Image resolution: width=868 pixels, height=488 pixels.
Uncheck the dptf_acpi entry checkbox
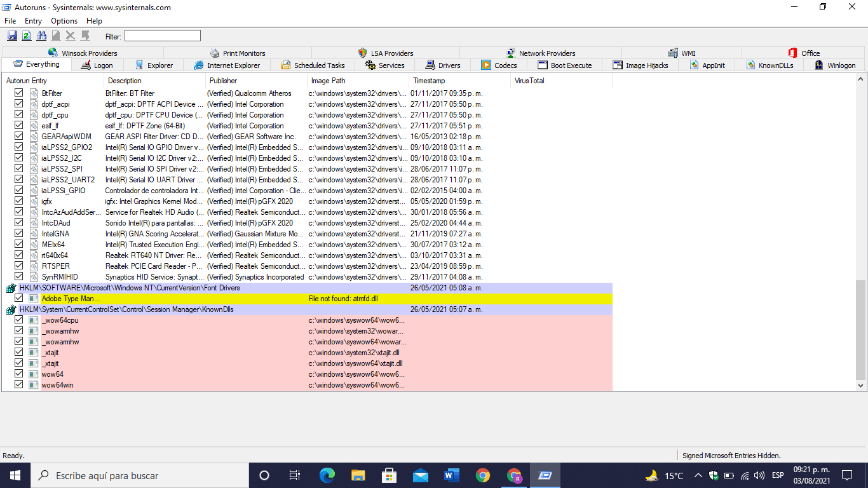click(x=18, y=104)
